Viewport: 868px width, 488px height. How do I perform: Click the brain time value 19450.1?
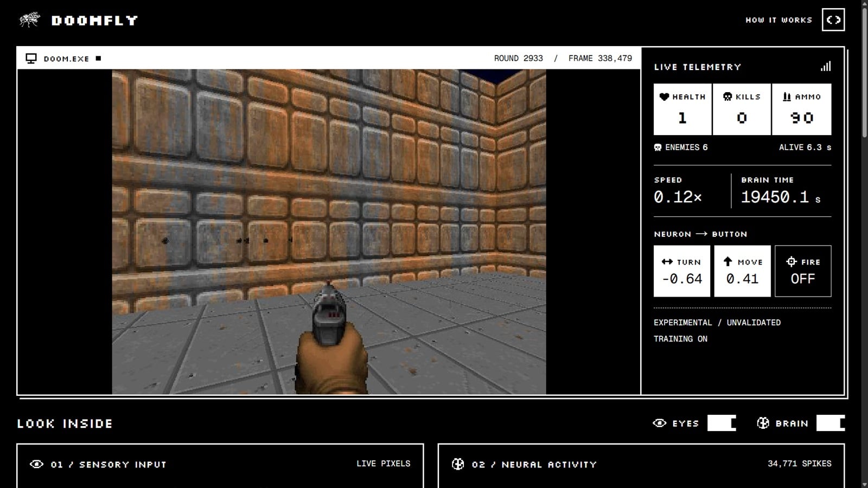tap(775, 197)
